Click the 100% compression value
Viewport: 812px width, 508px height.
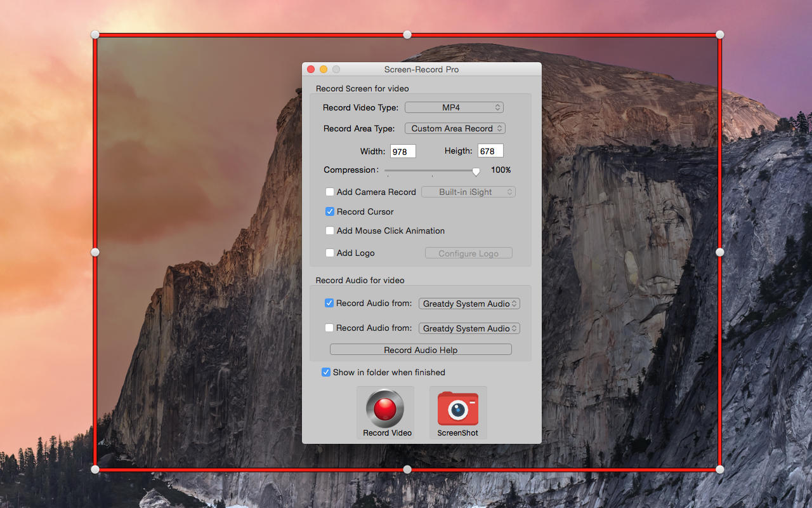[501, 170]
